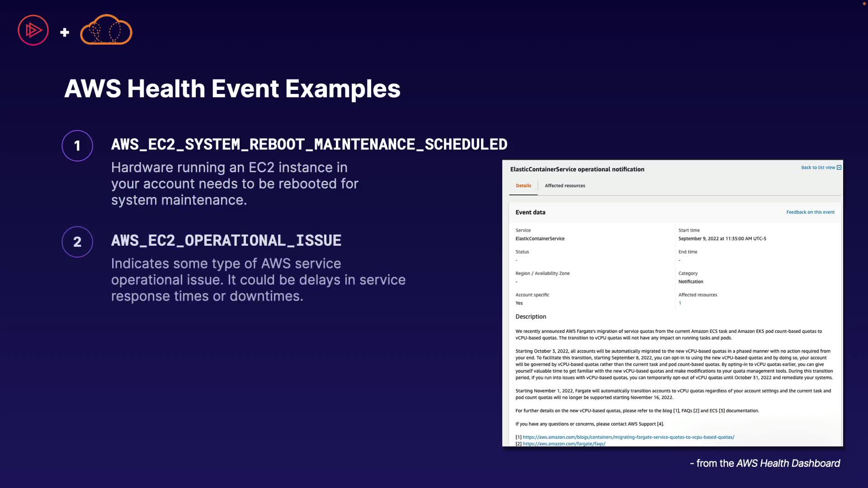Click the orange recording dot at the top corner
Image resolution: width=868 pixels, height=488 pixels.
pyautogui.click(x=864, y=4)
